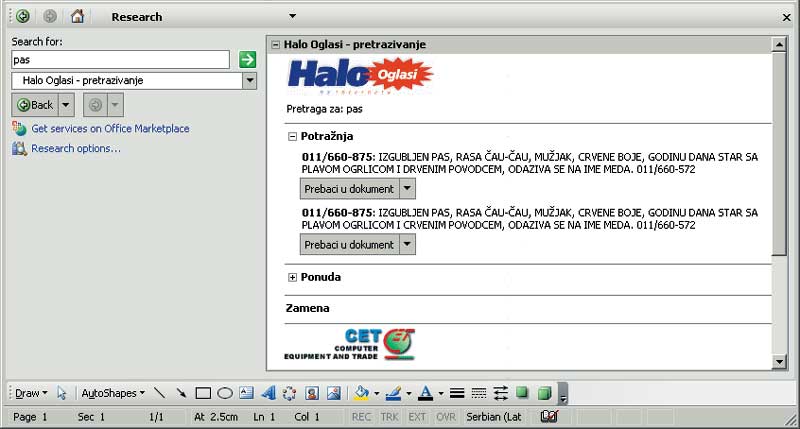Open the Dash Style icon

click(x=479, y=393)
